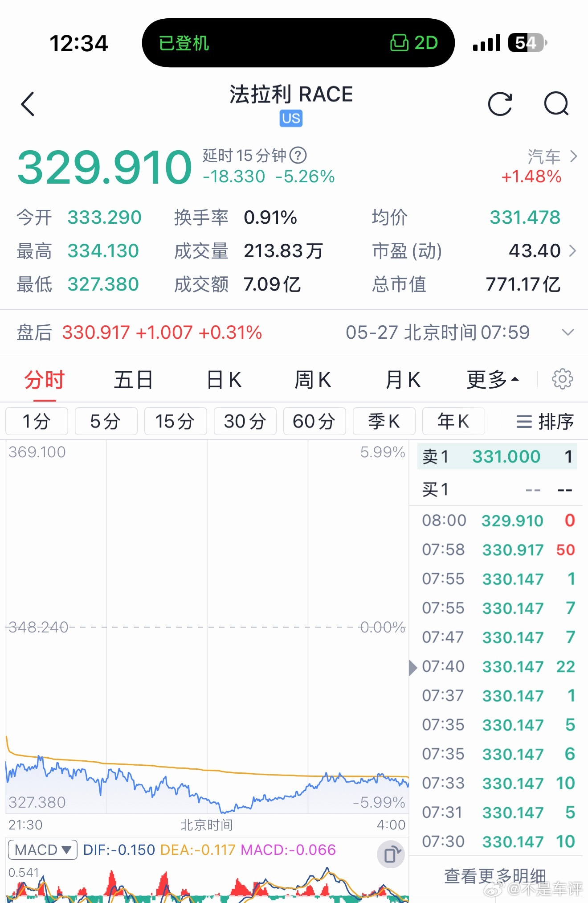588x903 pixels.
Task: Tap the 成交量 213.83万 value
Action: pyautogui.click(x=283, y=251)
